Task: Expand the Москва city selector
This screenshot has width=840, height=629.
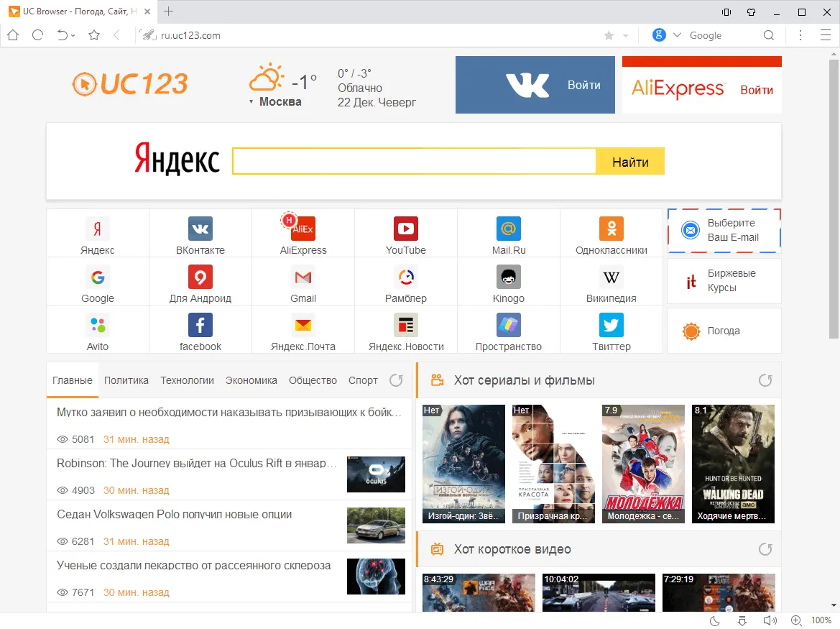Action: point(275,102)
